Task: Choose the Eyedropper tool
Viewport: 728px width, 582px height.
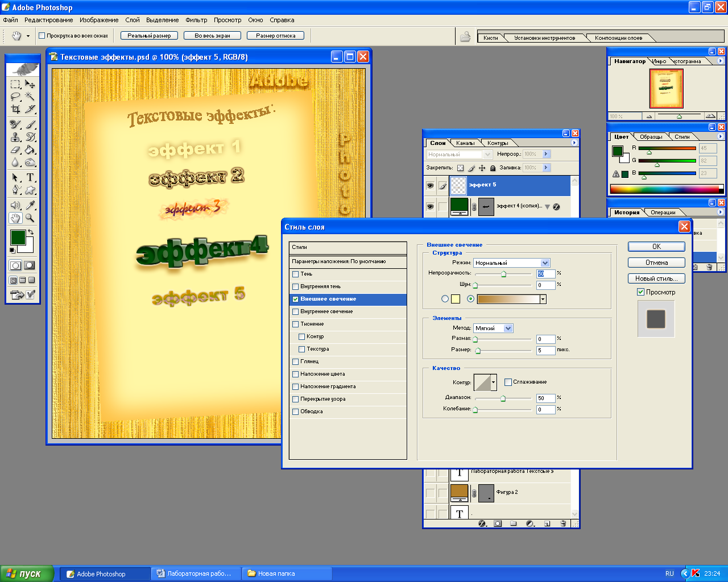Action: coord(30,205)
